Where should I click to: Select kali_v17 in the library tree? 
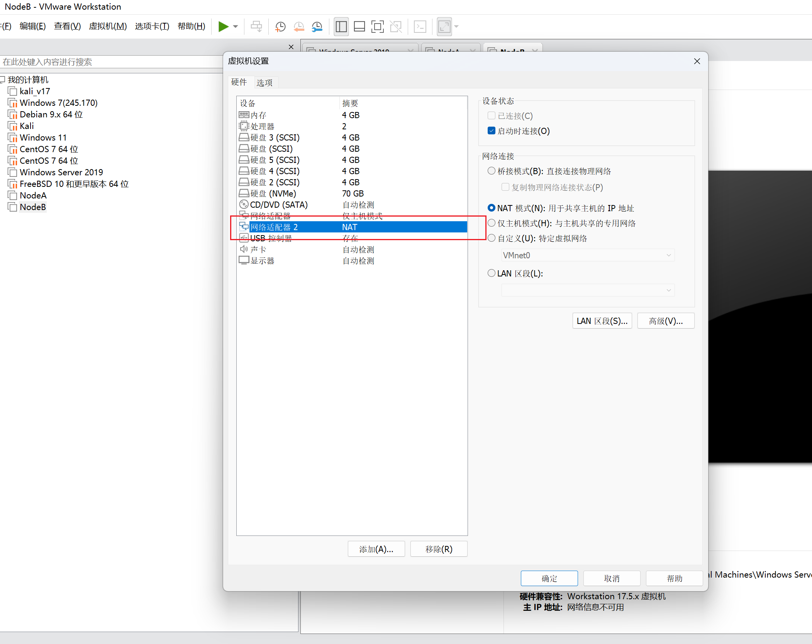35,92
